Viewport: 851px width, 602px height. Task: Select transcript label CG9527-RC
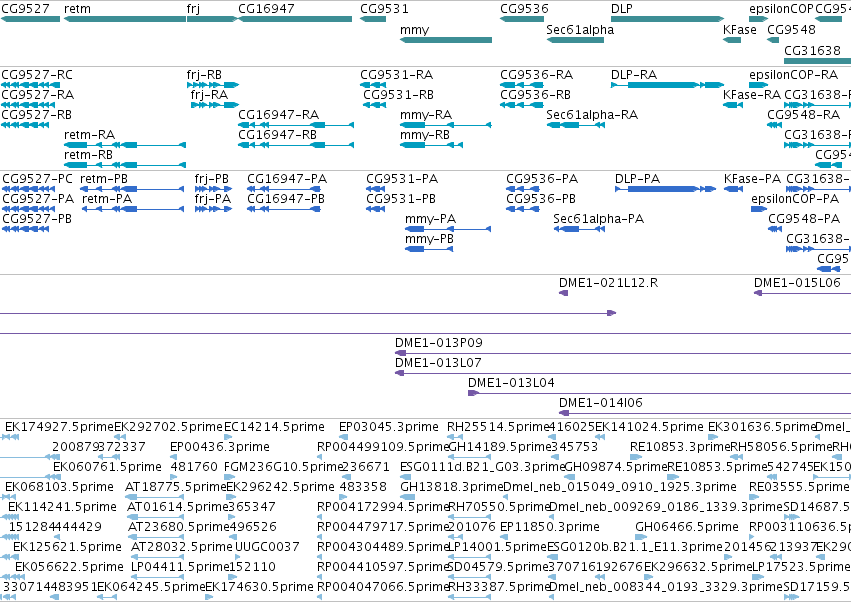[x=37, y=74]
